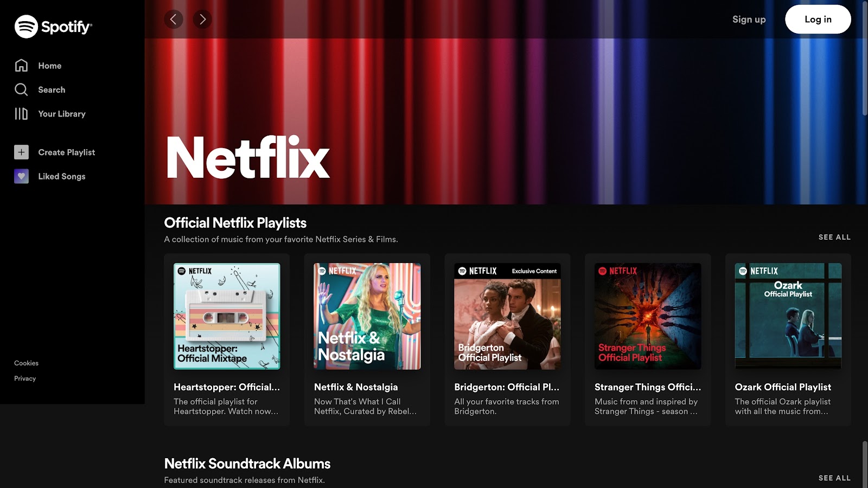Select Create Playlist label
This screenshot has width=868, height=488.
67,152
